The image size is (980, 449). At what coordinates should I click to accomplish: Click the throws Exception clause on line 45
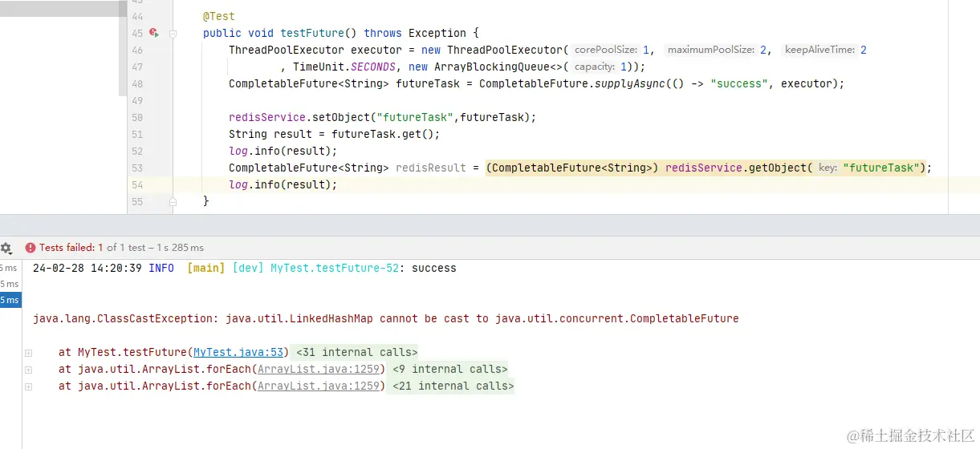[x=415, y=33]
